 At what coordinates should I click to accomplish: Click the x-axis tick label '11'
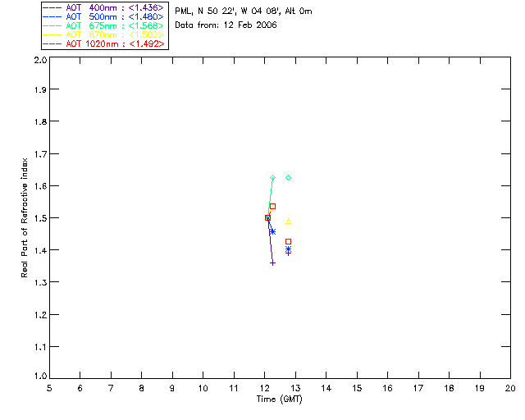234,388
